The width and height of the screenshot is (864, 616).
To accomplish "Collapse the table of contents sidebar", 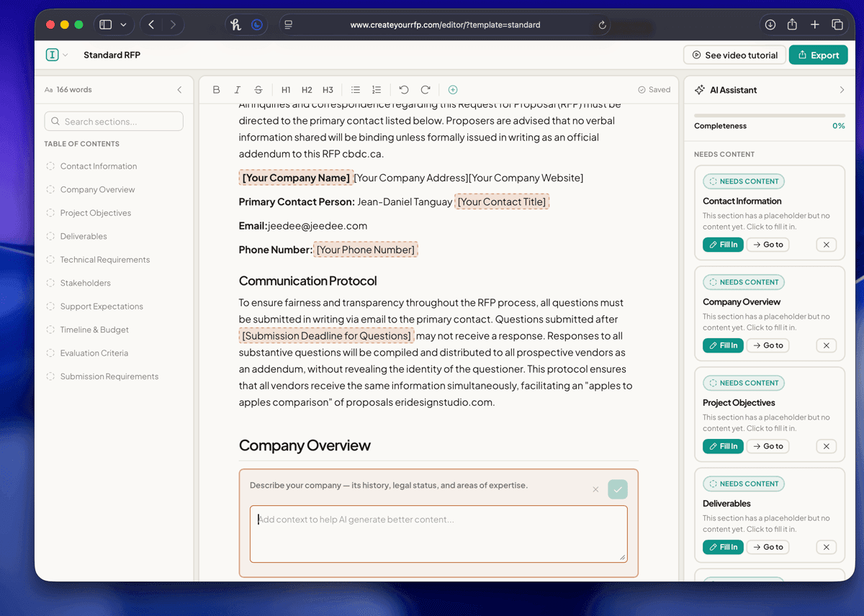I will (179, 89).
